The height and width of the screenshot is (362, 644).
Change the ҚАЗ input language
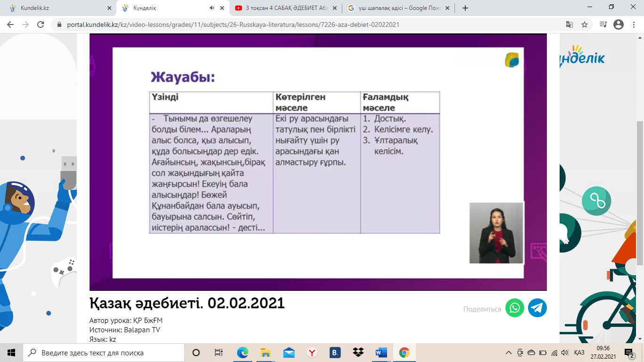click(x=579, y=353)
